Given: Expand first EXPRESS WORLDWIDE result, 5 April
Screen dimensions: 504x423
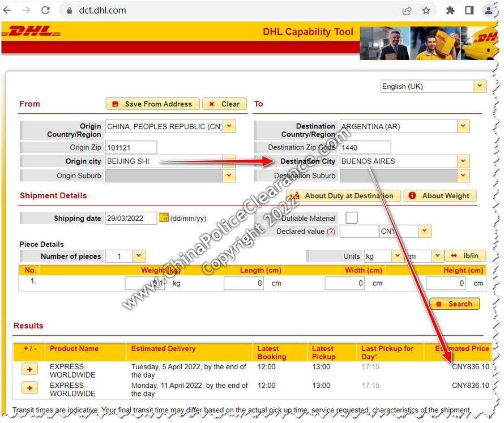Looking at the screenshot, I should [29, 369].
